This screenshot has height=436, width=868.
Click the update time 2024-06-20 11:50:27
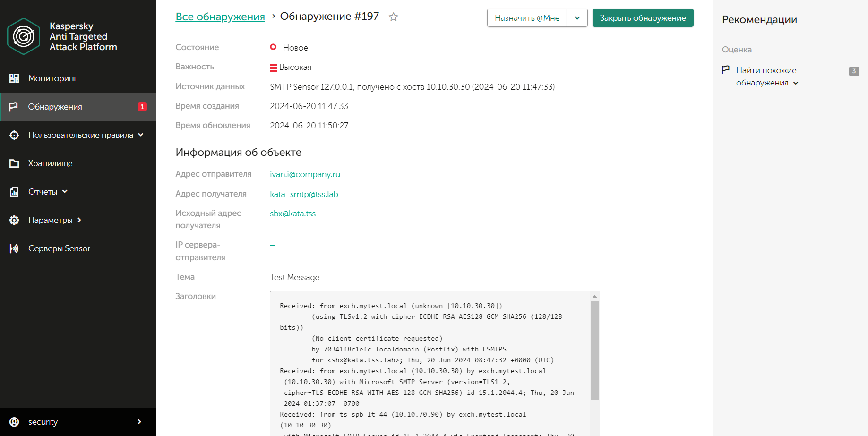click(309, 126)
